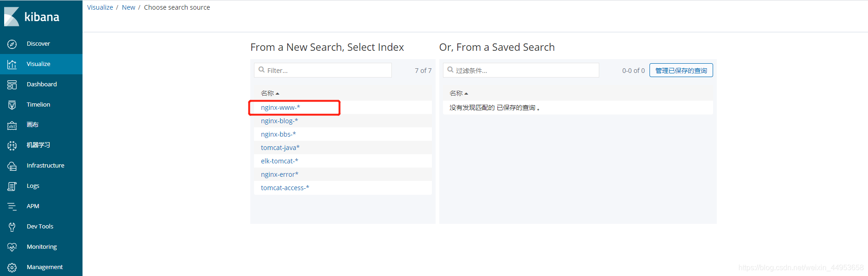This screenshot has height=276, width=868.
Task: Click the Logs icon
Action: click(x=12, y=186)
